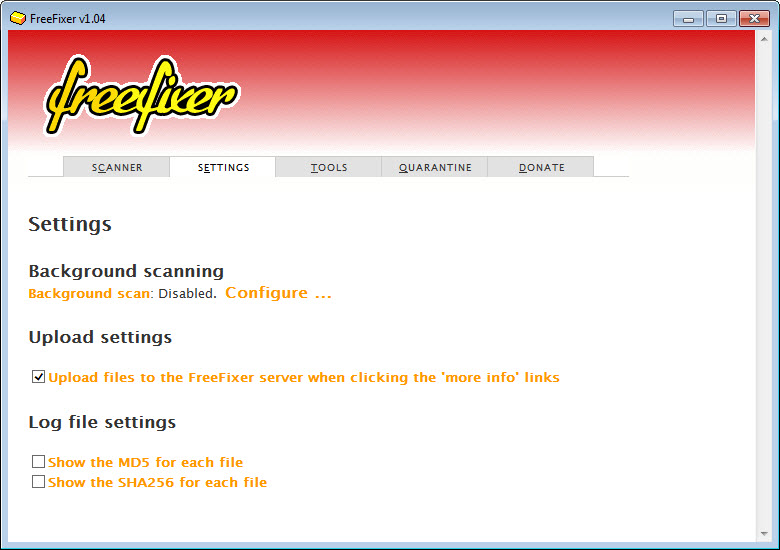Click the Disabled status text
This screenshot has height=550, width=780.
(187, 293)
